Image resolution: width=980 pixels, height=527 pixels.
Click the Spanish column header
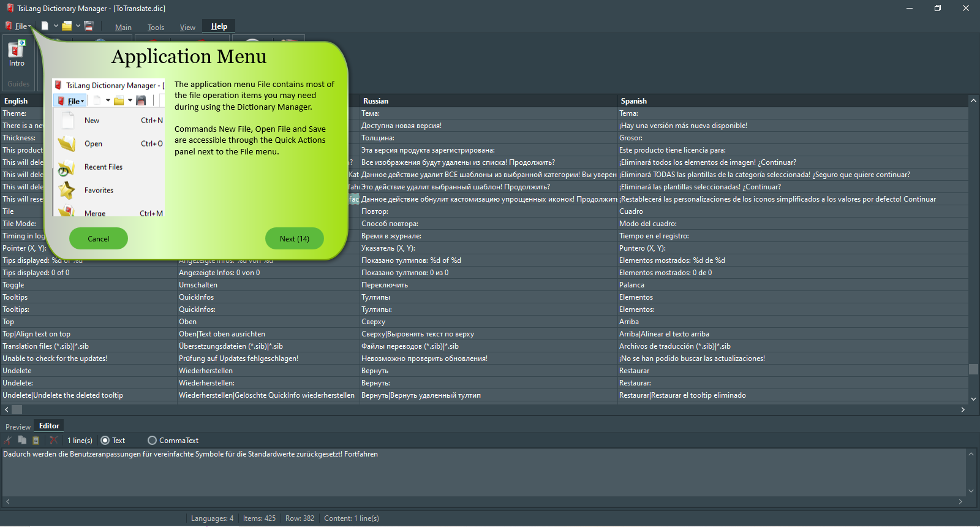click(793, 101)
